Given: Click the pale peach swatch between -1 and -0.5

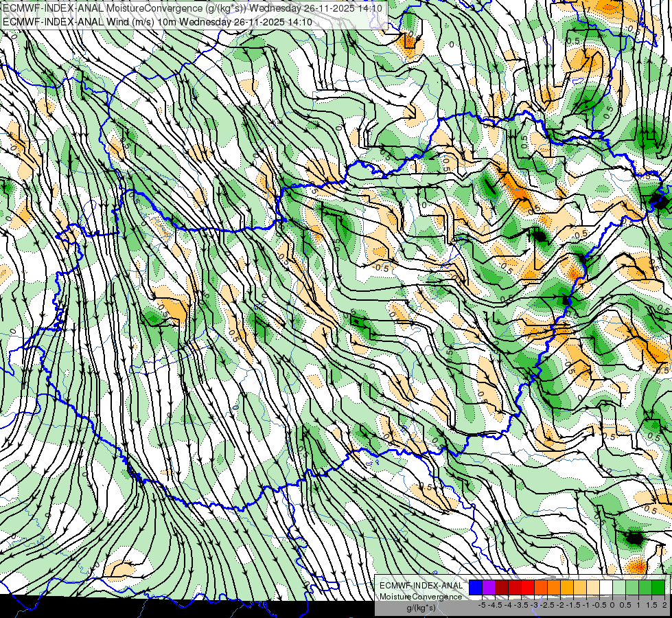Looking at the screenshot, I should [593, 588].
